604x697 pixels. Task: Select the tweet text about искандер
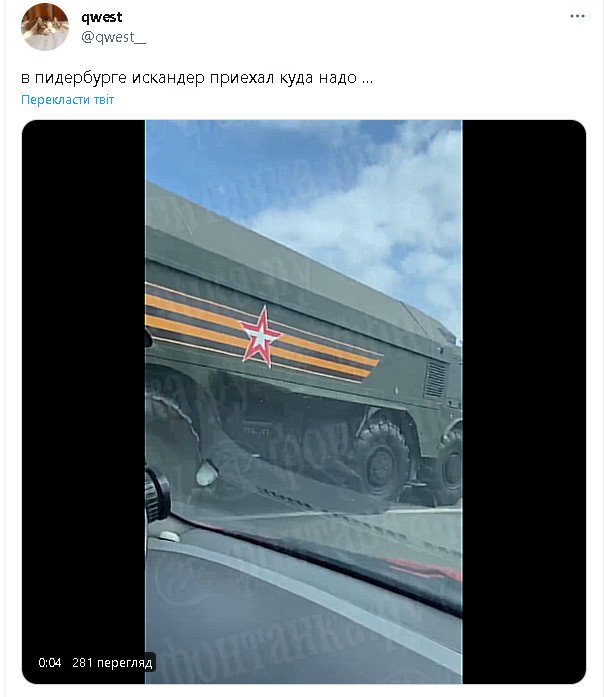[x=197, y=78]
